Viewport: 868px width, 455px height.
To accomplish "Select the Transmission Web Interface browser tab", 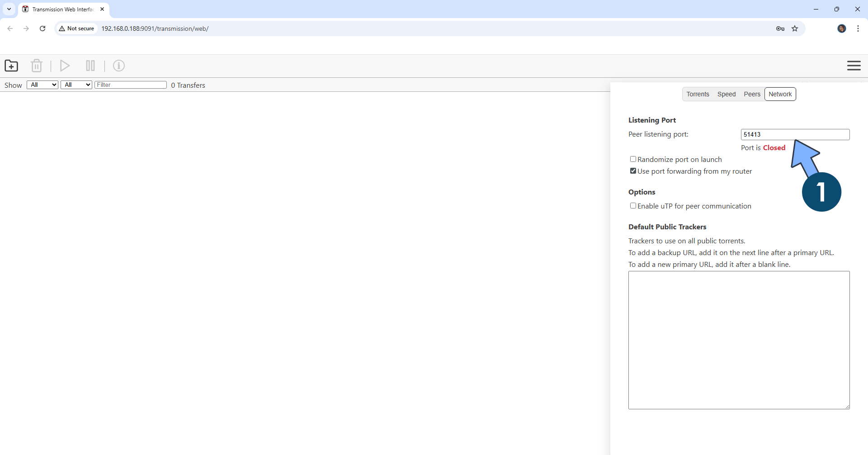I will coord(63,9).
